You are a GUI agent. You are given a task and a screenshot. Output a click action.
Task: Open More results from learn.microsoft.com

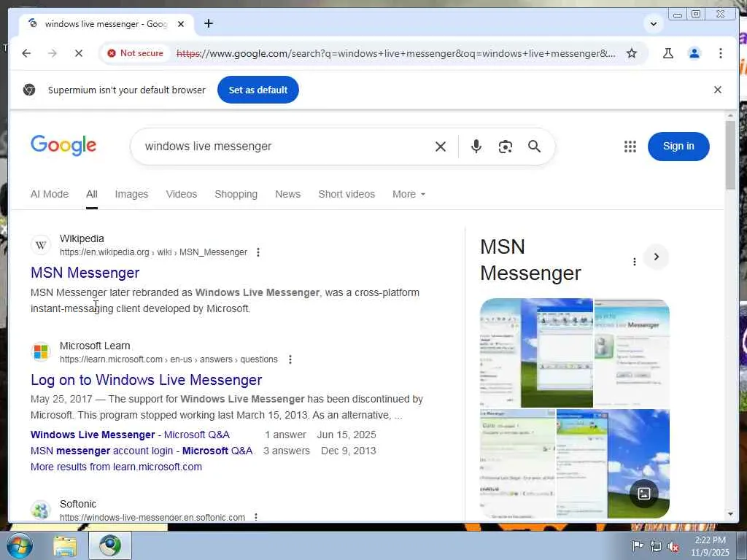(116, 467)
